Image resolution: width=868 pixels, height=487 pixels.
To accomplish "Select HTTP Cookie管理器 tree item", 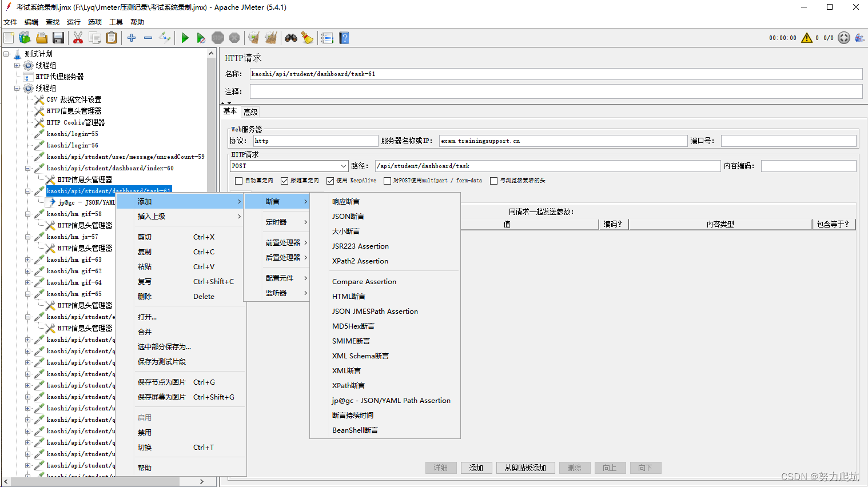I will [75, 122].
